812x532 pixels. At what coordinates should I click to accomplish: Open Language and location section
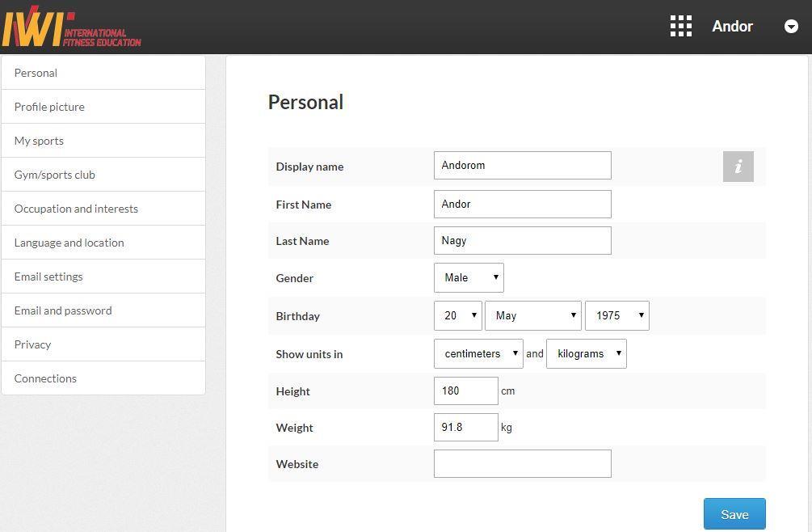coord(103,243)
